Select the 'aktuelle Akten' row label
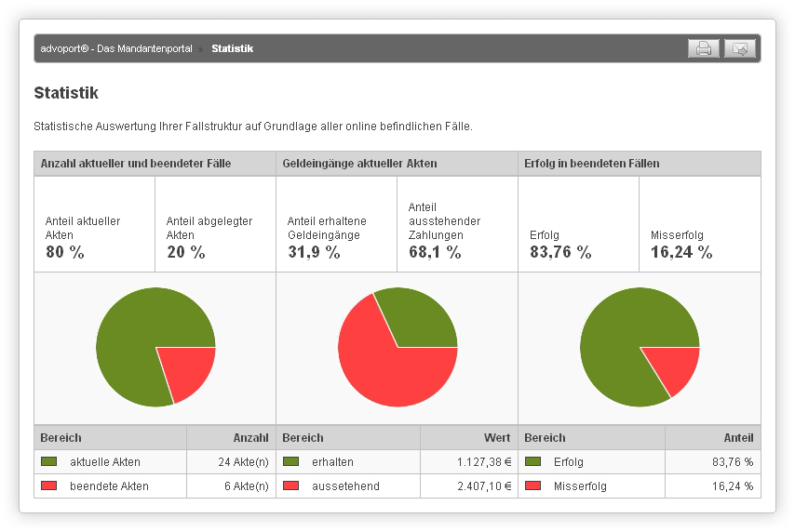 tap(105, 461)
